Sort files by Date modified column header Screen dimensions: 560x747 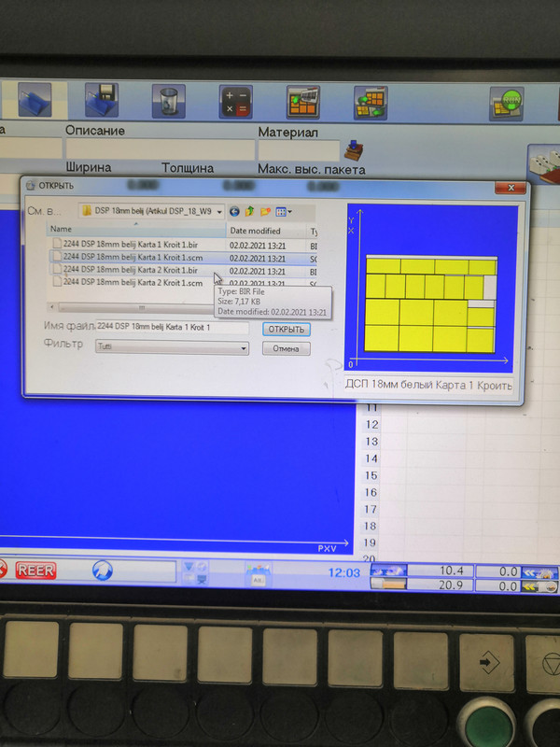266,231
